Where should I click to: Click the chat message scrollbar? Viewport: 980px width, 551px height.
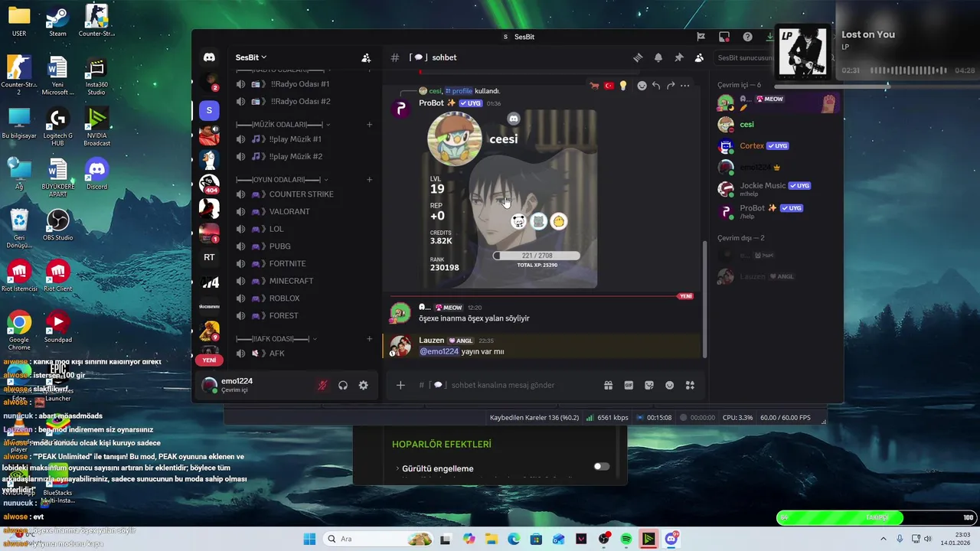coord(705,298)
